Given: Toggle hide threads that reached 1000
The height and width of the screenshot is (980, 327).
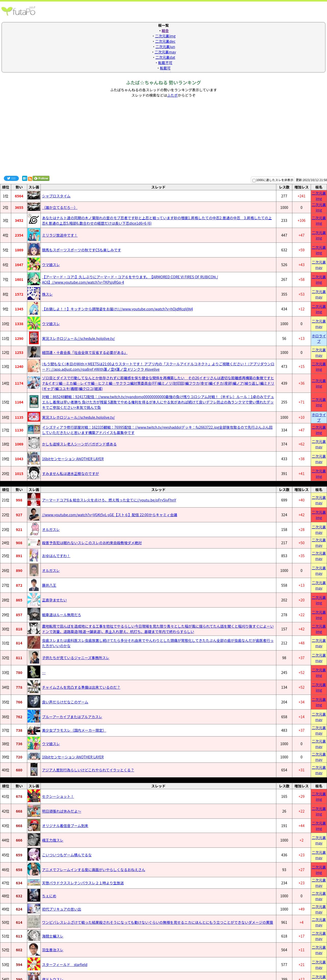Looking at the screenshot, I should click(x=254, y=180).
